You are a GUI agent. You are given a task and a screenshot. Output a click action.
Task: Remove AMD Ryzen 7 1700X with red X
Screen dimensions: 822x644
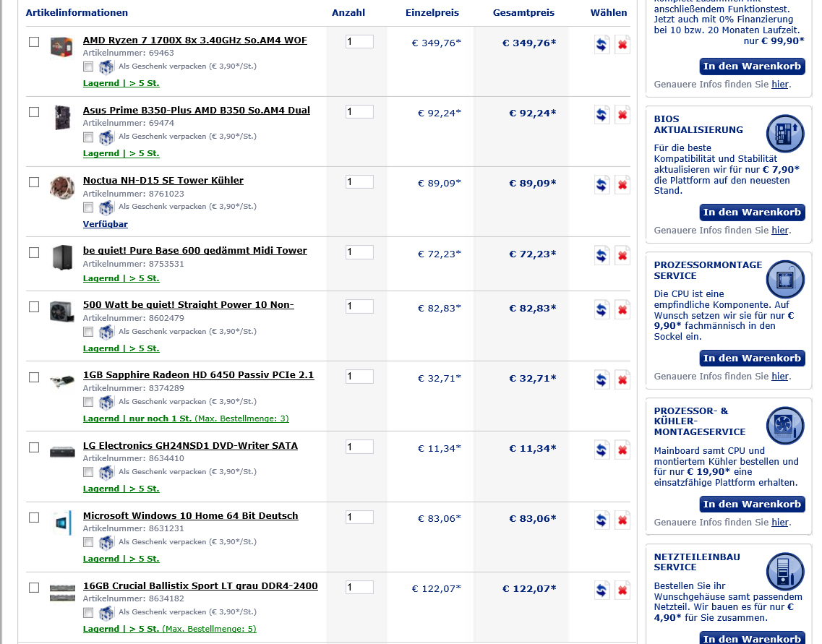click(622, 45)
